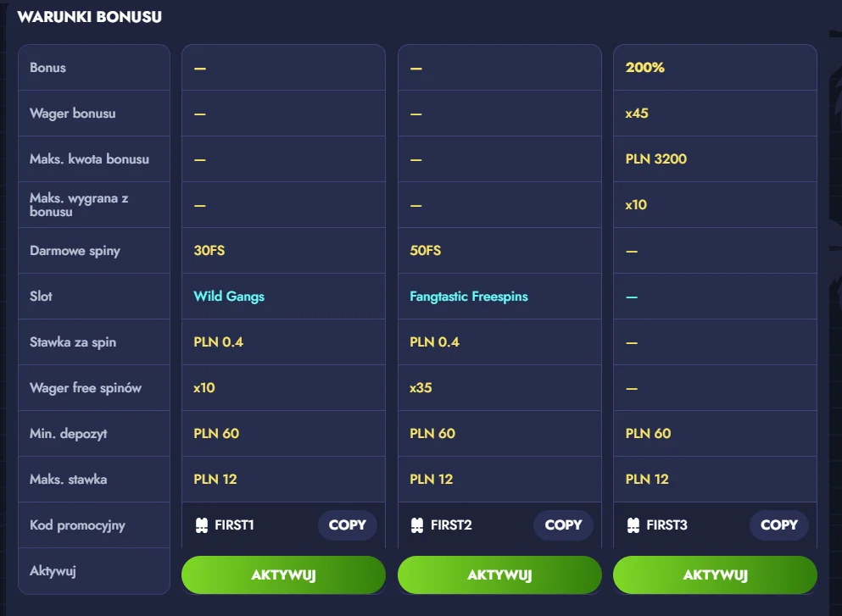The image size is (842, 616).
Task: Click the Maks. kwota bonusu row label
Action: (x=89, y=158)
